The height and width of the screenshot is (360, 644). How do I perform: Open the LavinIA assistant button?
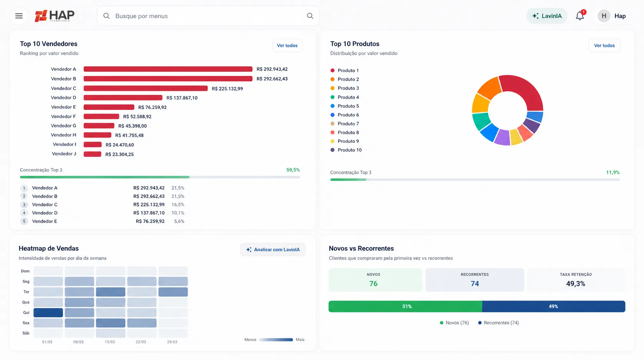546,16
